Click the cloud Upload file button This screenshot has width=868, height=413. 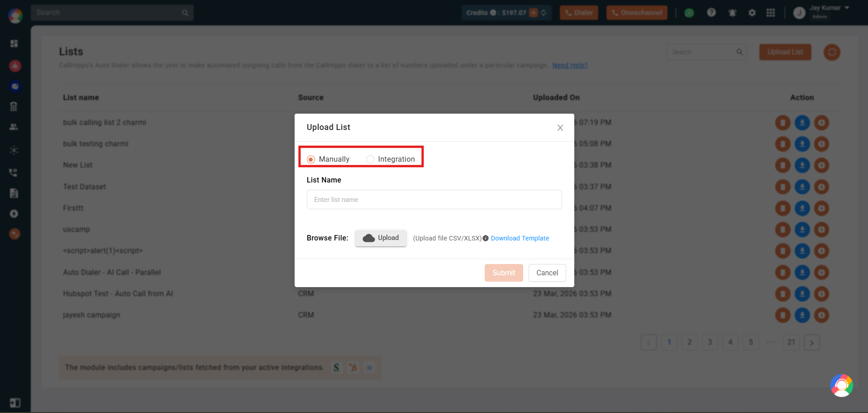[x=381, y=238]
